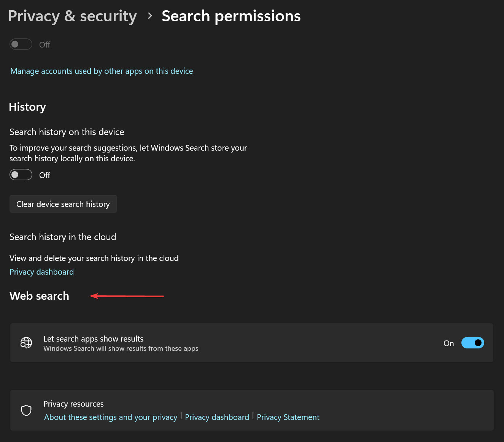Turn off Let search apps show results
Viewport: 504px width, 442px height.
tap(472, 343)
